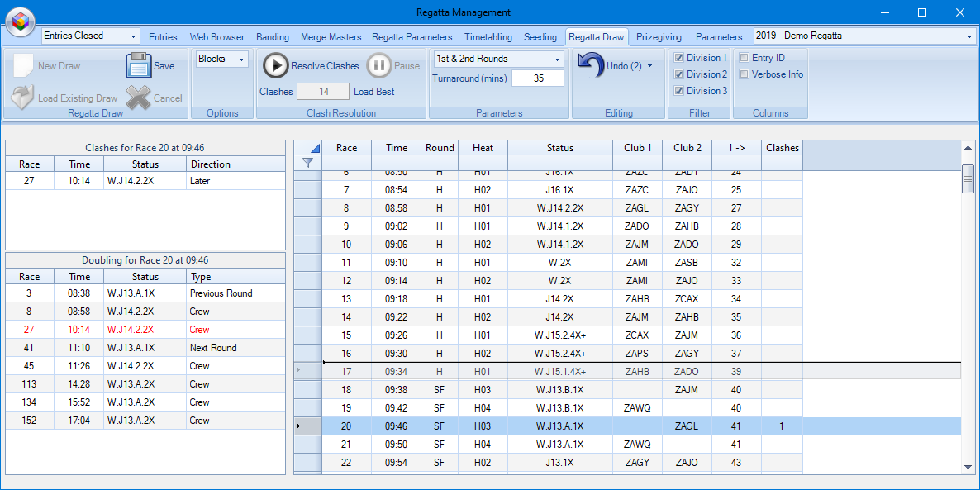Click the Turnaround minutes input field
This screenshot has width=980, height=490.
coord(537,78)
